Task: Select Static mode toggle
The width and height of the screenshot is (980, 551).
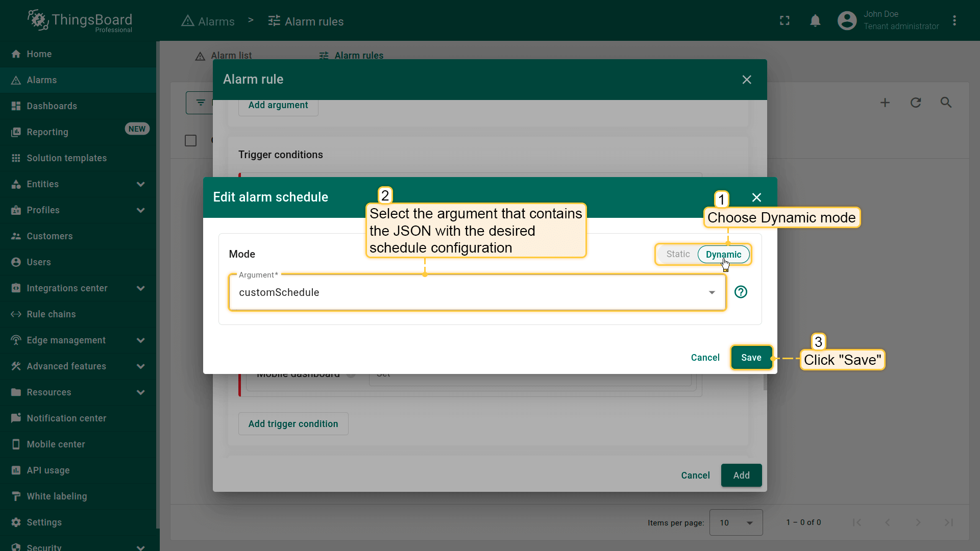Action: (677, 254)
